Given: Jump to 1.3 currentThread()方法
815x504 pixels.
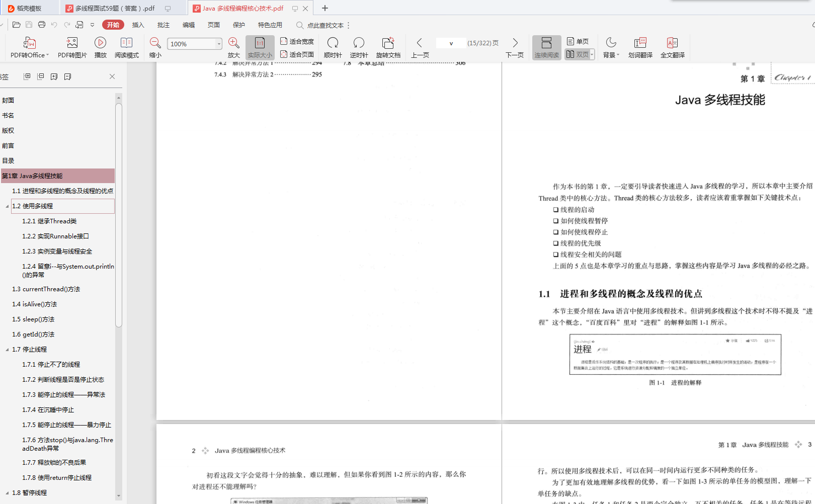Looking at the screenshot, I should tap(46, 289).
